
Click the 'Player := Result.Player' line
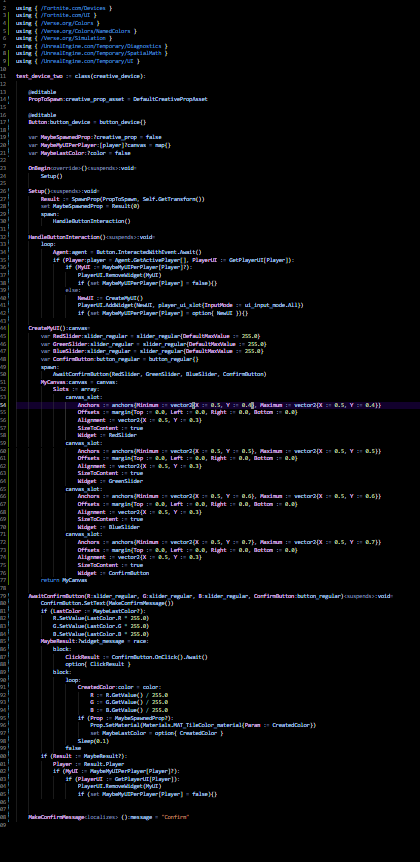pos(89,764)
